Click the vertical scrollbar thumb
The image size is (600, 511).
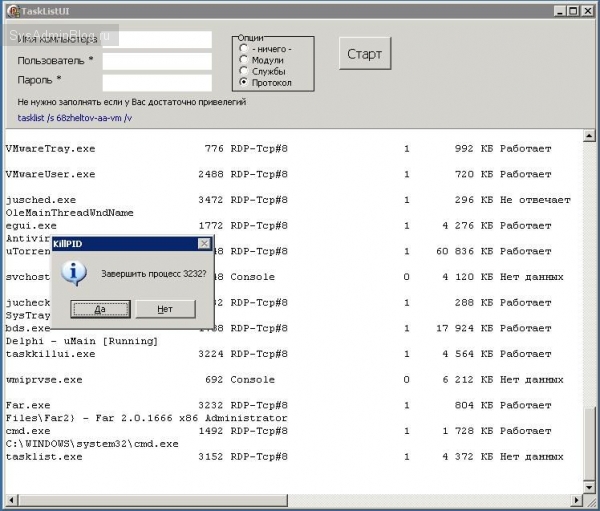click(x=589, y=442)
